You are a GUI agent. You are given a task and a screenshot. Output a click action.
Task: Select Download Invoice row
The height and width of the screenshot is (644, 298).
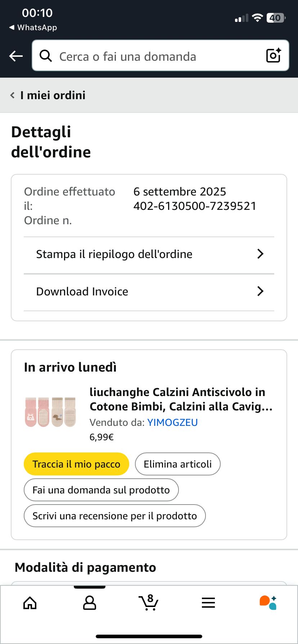(149, 292)
